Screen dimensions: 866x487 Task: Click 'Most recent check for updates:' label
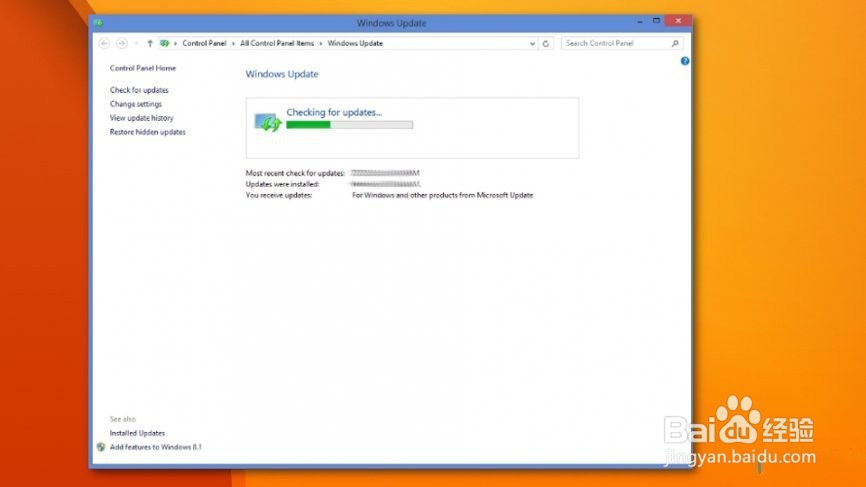(295, 173)
